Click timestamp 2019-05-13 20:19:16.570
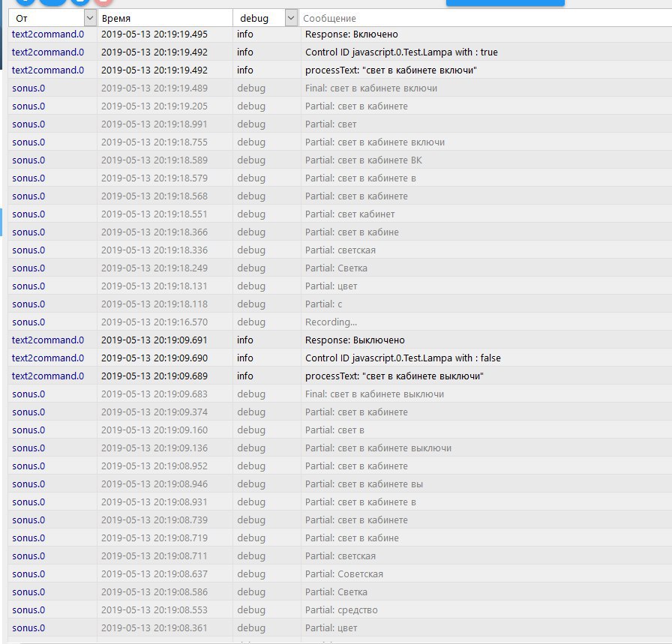The image size is (672, 644). pos(154,322)
